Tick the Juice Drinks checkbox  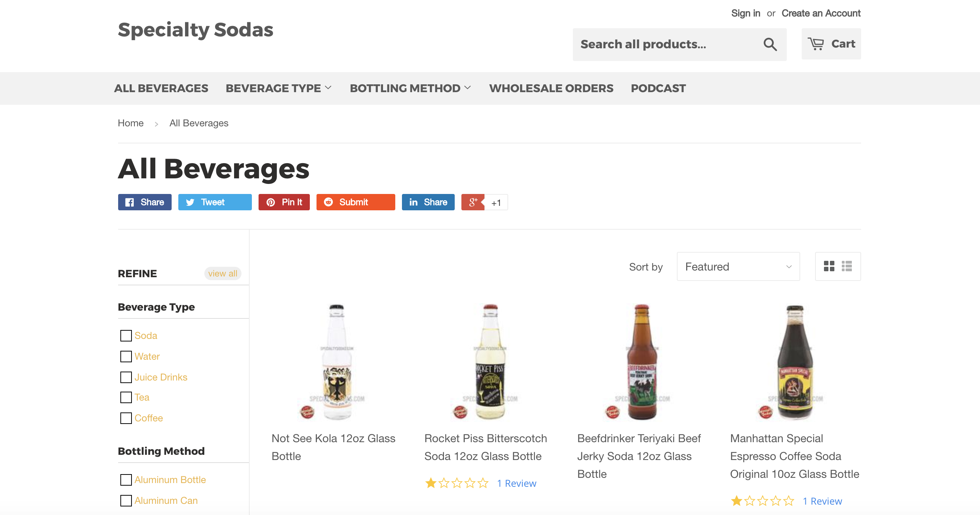126,377
